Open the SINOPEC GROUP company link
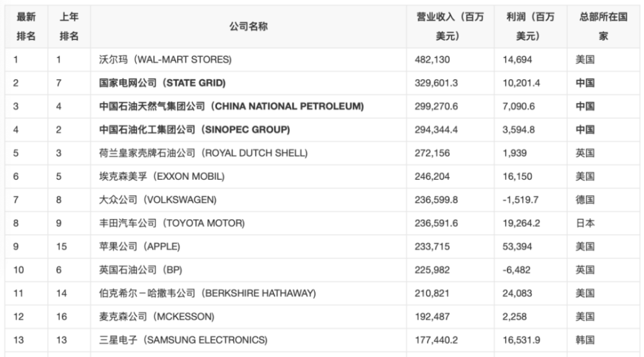 pyautogui.click(x=194, y=130)
